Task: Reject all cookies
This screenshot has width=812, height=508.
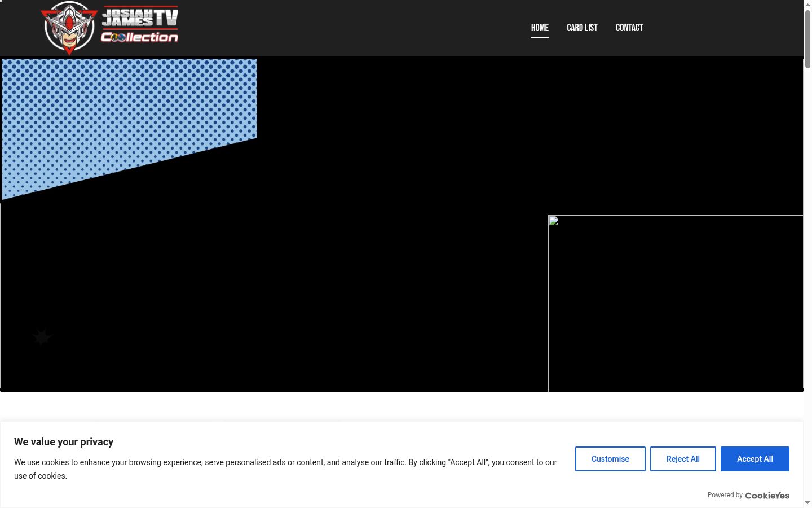Action: tap(683, 459)
